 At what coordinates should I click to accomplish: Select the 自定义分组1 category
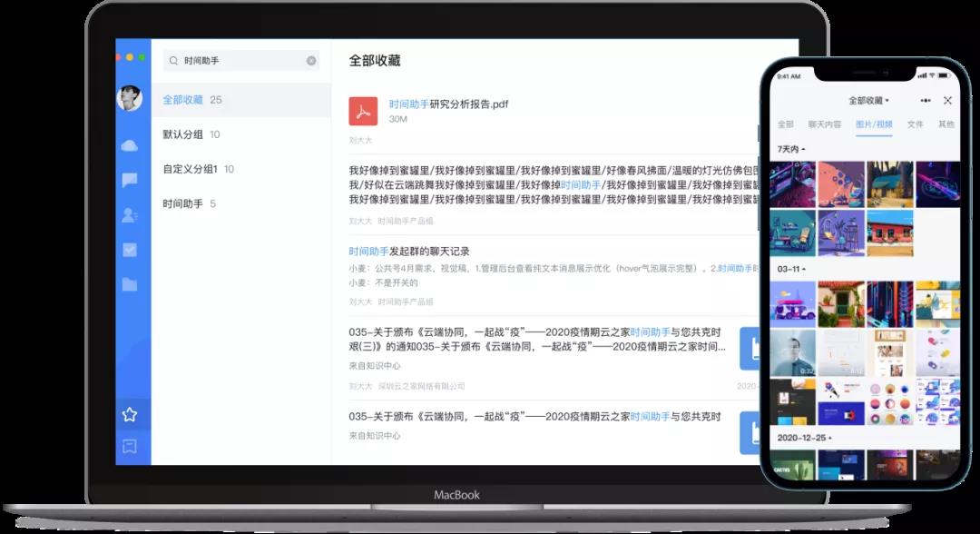coord(241,169)
